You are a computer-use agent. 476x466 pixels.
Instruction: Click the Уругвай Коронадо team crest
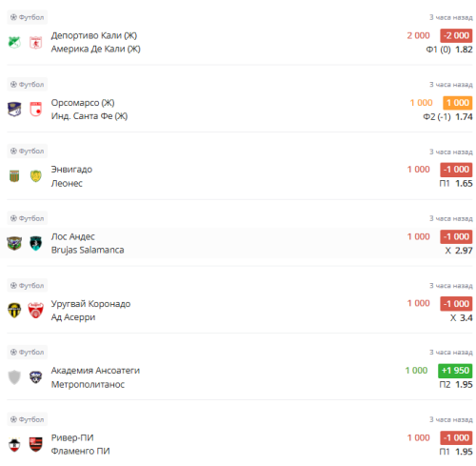[14, 311]
